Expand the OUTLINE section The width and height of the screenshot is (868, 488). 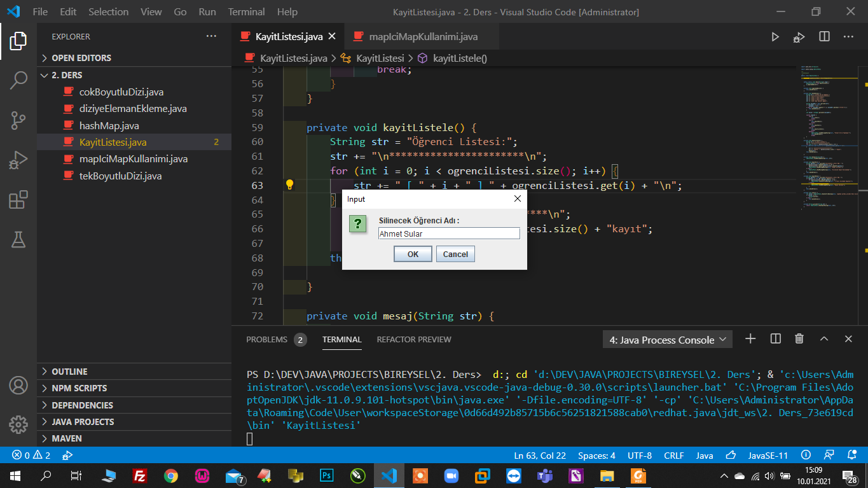tap(69, 372)
